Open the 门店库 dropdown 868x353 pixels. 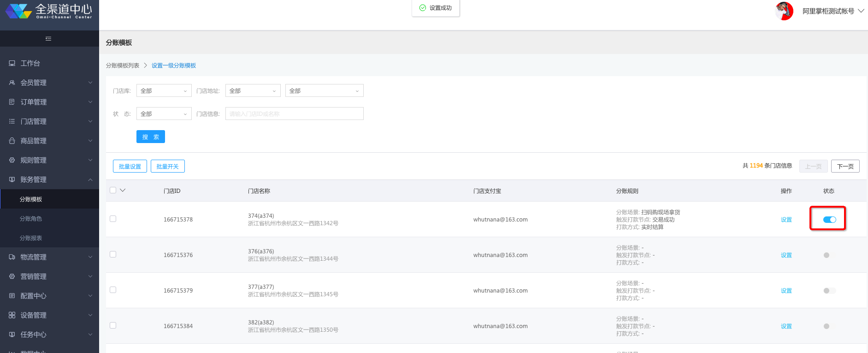pos(164,90)
